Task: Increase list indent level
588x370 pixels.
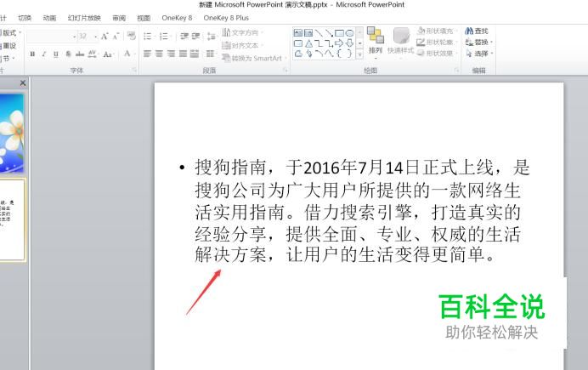Action: [x=195, y=36]
